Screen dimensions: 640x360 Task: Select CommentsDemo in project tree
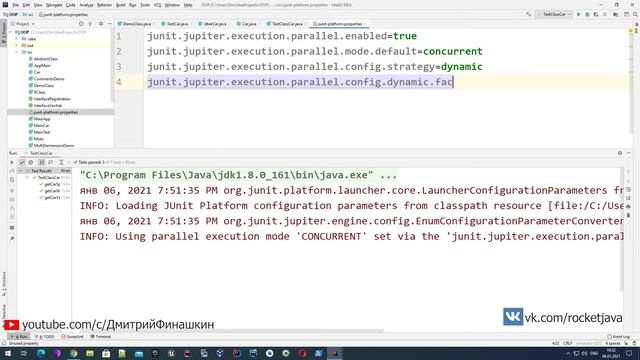(x=49, y=79)
